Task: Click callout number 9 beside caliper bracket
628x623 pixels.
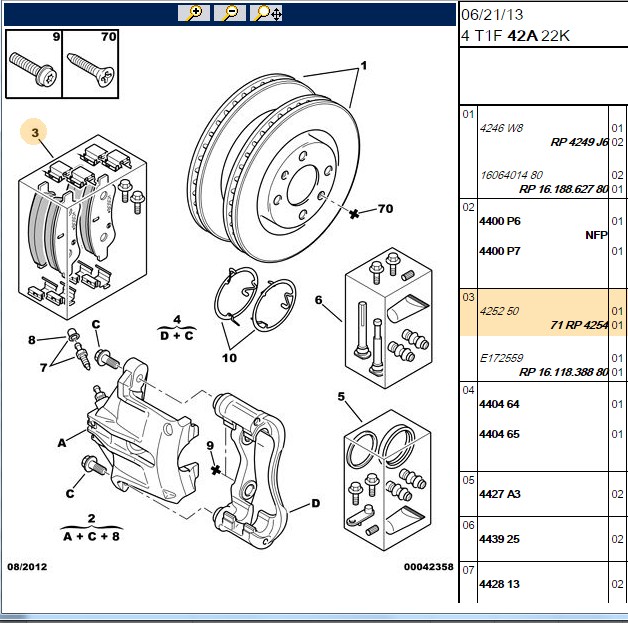Action: click(x=210, y=445)
